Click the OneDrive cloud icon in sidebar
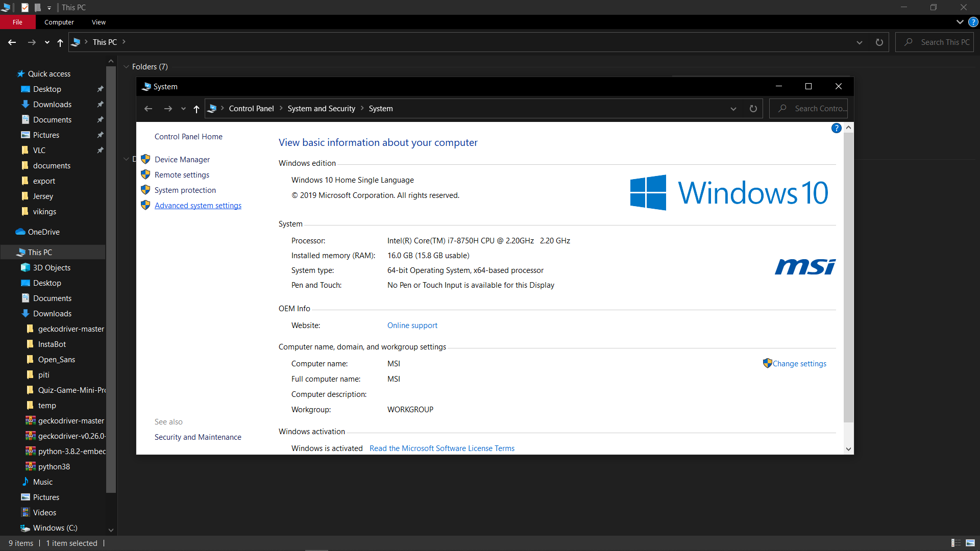 20,232
